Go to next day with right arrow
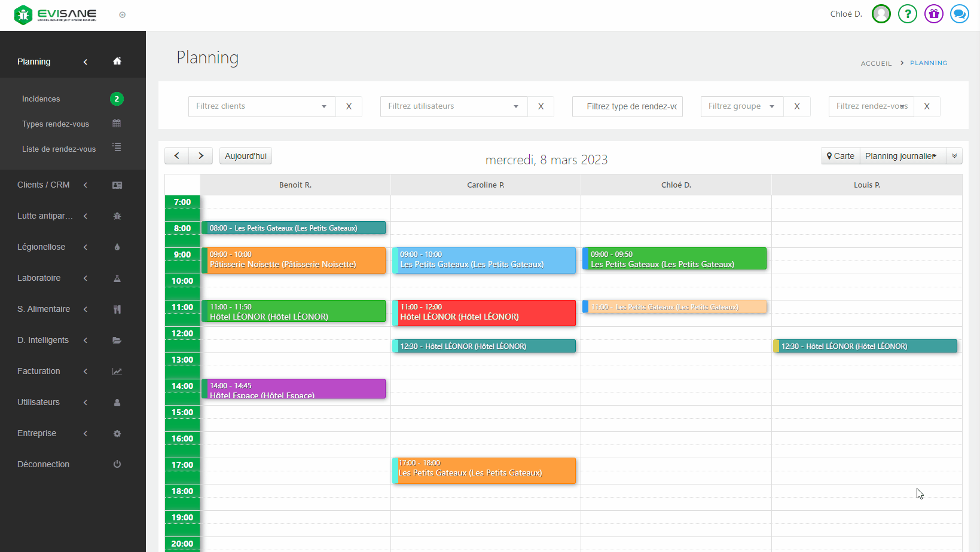 pyautogui.click(x=201, y=156)
